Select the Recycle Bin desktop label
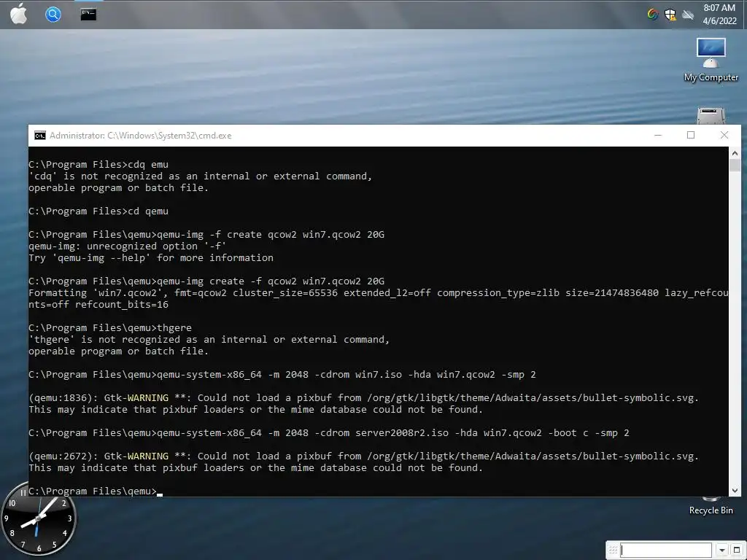This screenshot has height=560, width=747. click(x=711, y=510)
